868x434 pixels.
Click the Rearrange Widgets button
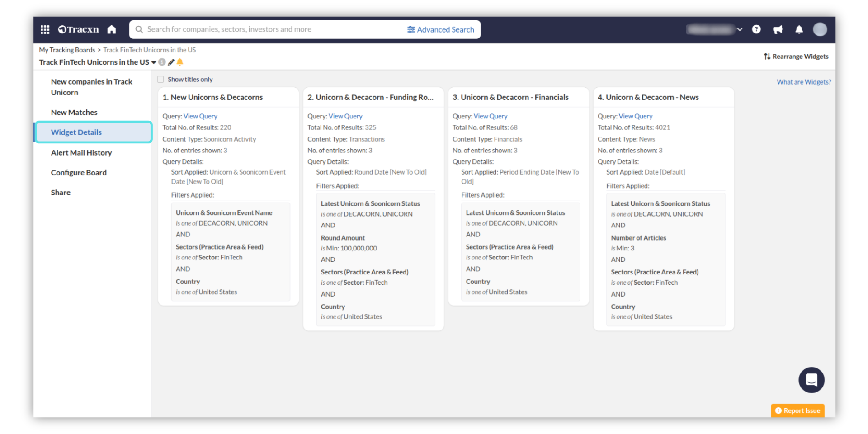[x=796, y=57]
